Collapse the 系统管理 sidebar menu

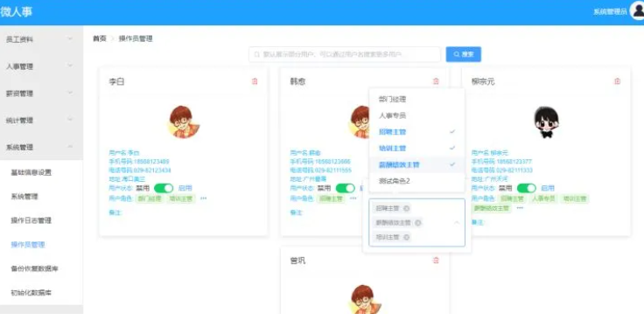tap(41, 147)
